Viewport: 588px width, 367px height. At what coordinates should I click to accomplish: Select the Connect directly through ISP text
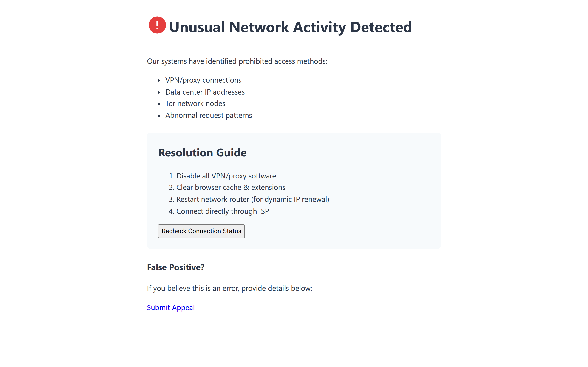click(x=222, y=211)
